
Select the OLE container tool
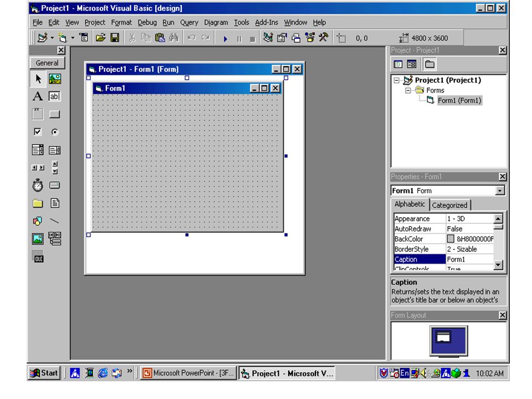pyautogui.click(x=38, y=257)
